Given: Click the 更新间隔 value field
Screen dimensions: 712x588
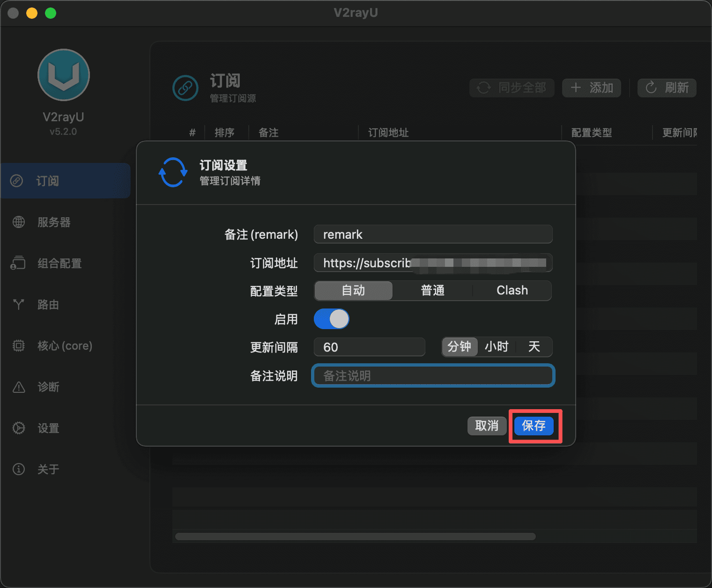Looking at the screenshot, I should [x=370, y=347].
